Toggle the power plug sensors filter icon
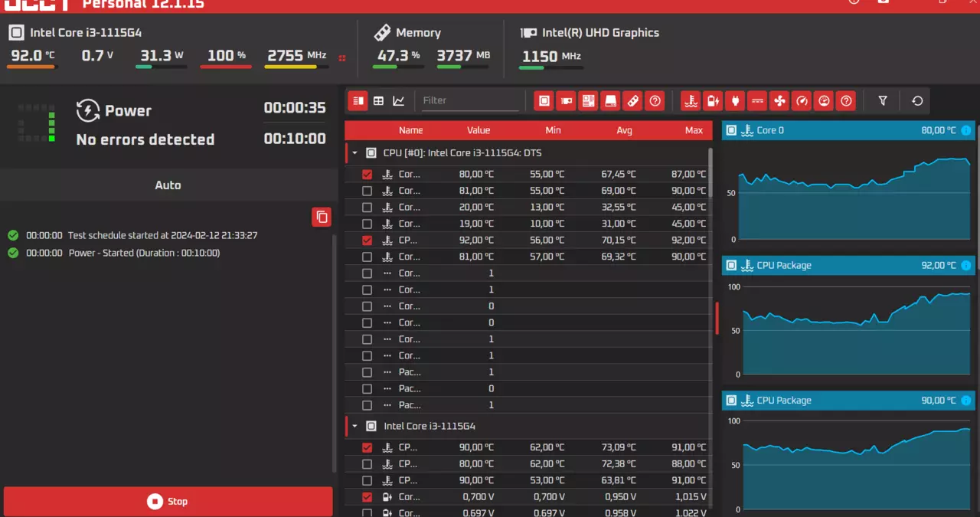 pos(735,100)
